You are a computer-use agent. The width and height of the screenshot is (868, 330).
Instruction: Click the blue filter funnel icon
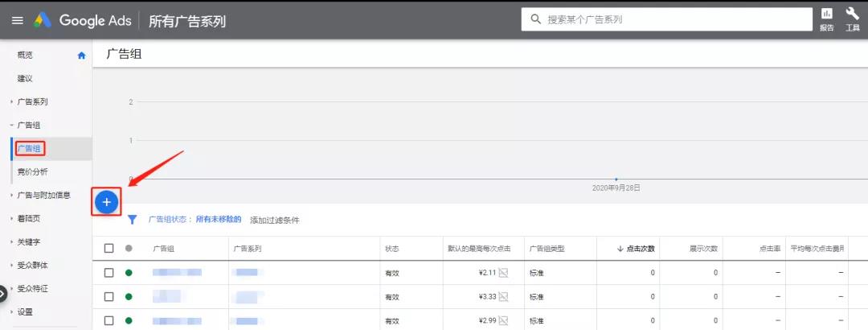[133, 220]
